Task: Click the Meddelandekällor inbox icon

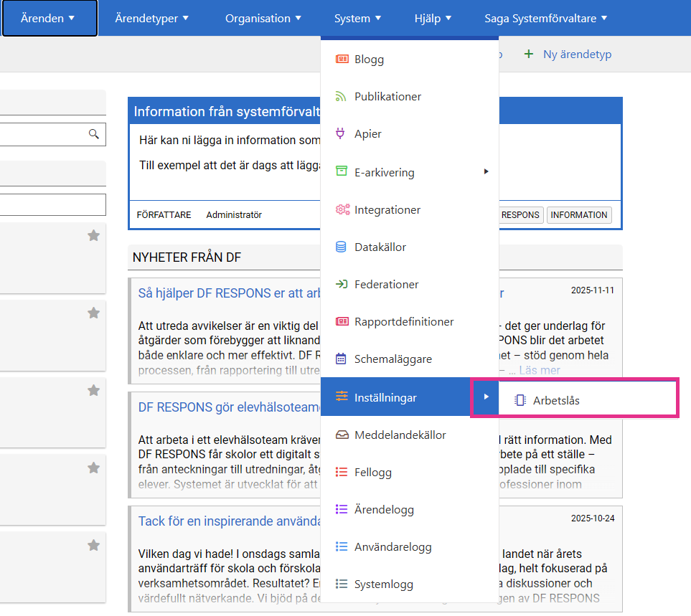Action: (342, 435)
